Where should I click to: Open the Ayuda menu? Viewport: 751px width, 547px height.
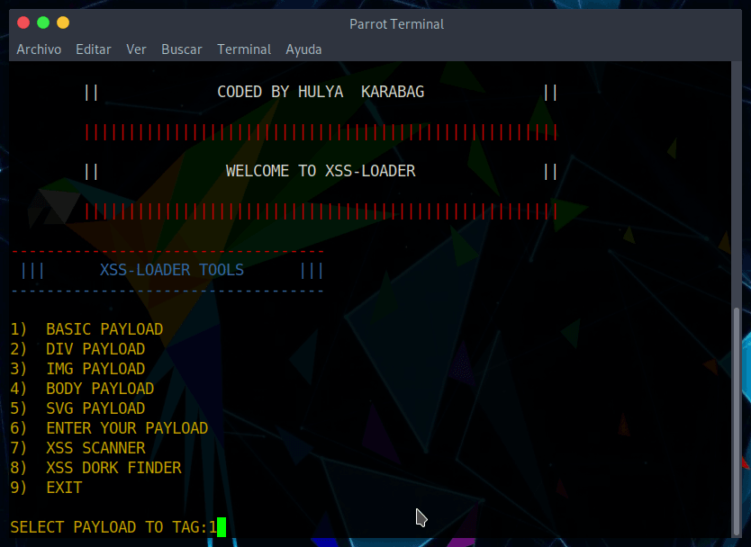click(304, 49)
